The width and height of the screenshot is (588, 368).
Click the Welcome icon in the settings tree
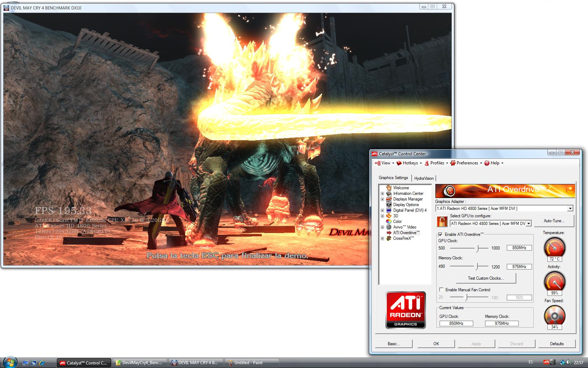(388, 188)
